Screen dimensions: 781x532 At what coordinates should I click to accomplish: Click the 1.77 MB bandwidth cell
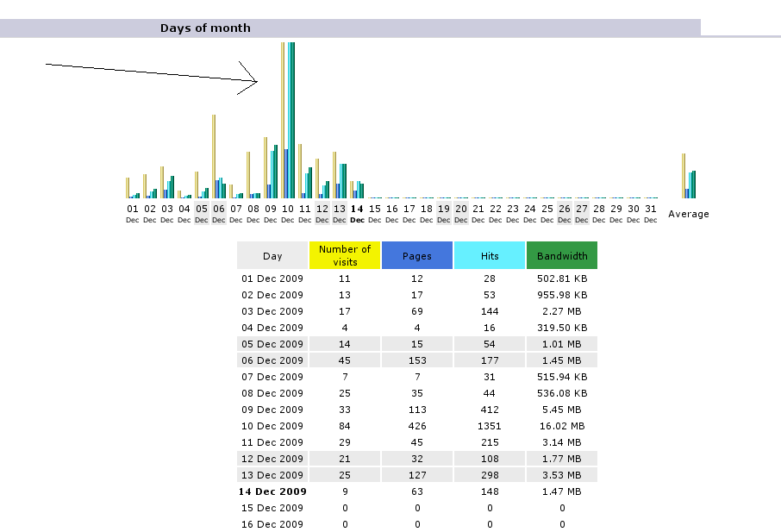pyautogui.click(x=562, y=459)
